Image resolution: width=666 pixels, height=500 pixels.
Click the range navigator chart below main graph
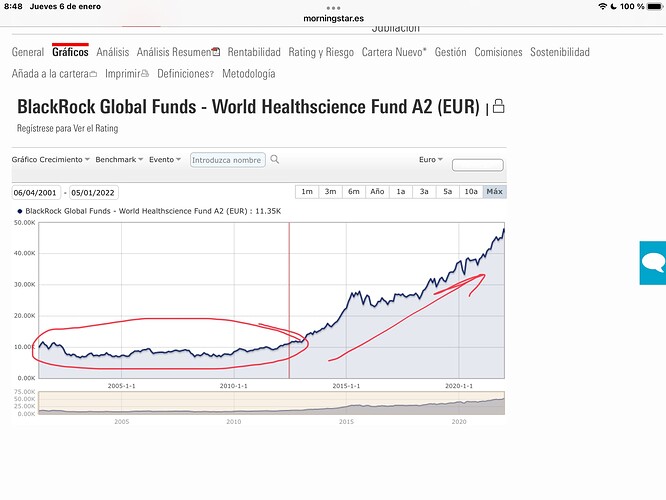(270, 403)
